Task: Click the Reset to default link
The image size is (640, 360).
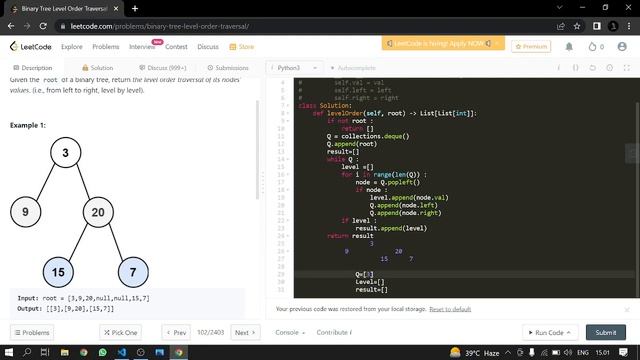Action: click(x=450, y=309)
